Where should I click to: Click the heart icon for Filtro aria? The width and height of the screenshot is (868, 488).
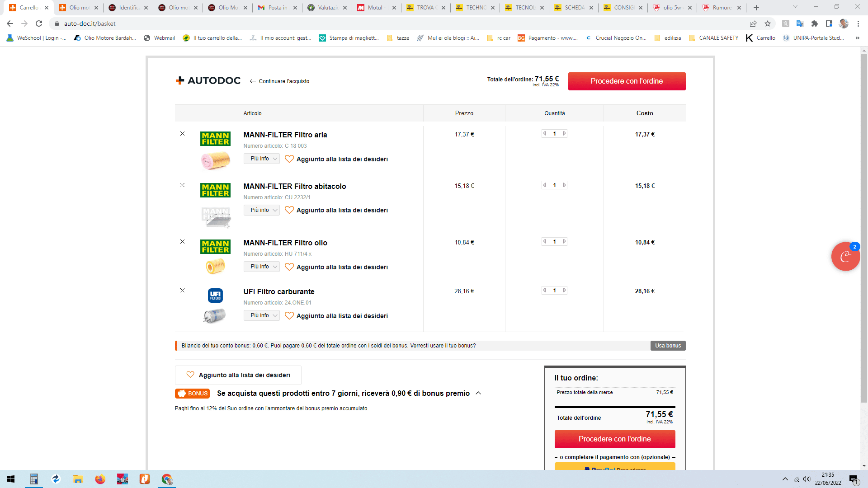pyautogui.click(x=289, y=159)
